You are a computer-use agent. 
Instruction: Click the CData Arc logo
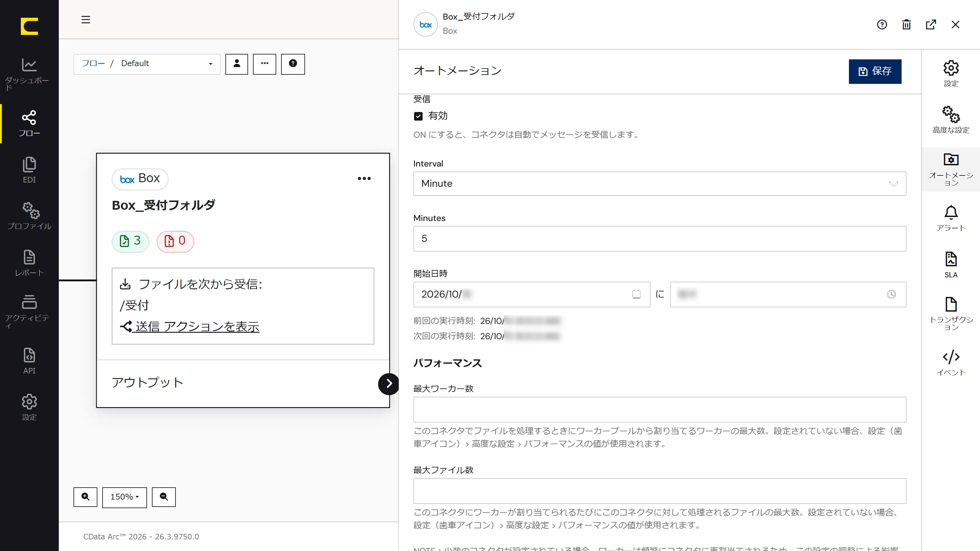(x=29, y=26)
